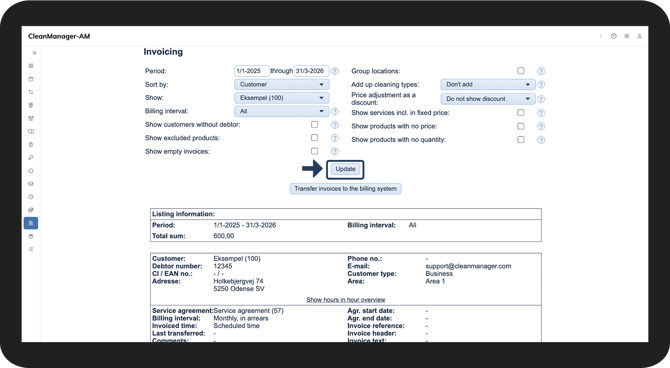Viewport: 670px width, 368px height.
Task: Expand the Billing interval All dropdown
Action: point(282,111)
